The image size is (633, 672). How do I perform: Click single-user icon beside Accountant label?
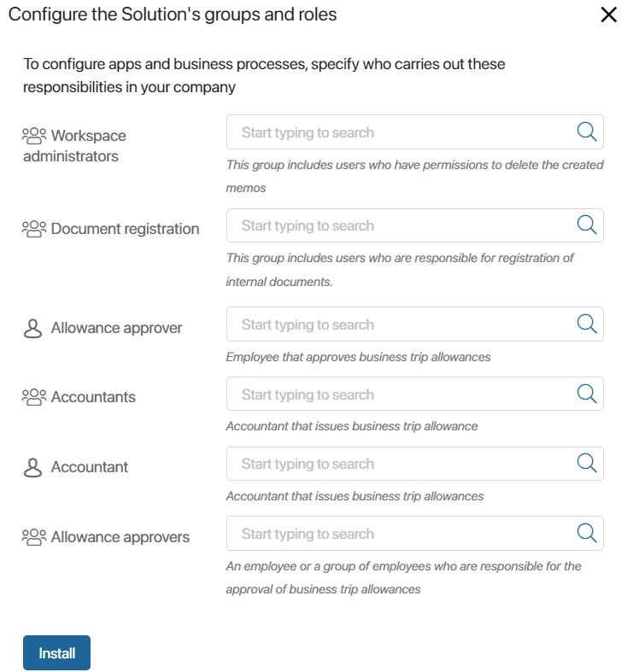[x=32, y=468]
